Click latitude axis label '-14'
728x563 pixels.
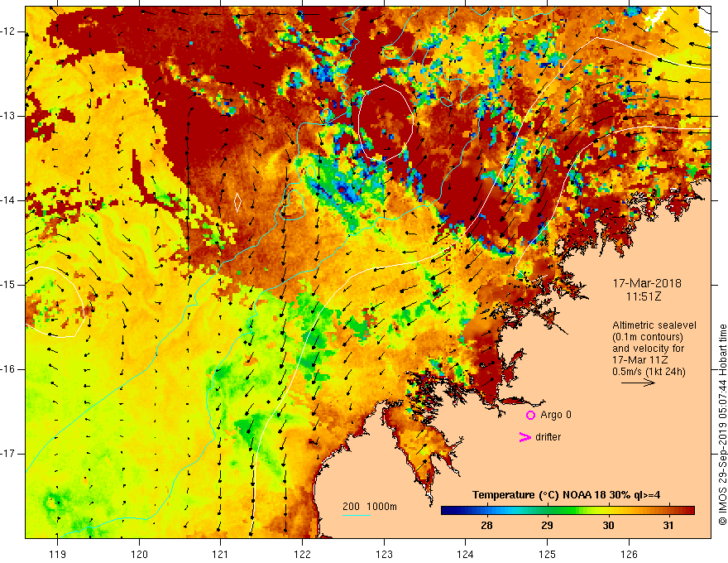click(8, 200)
